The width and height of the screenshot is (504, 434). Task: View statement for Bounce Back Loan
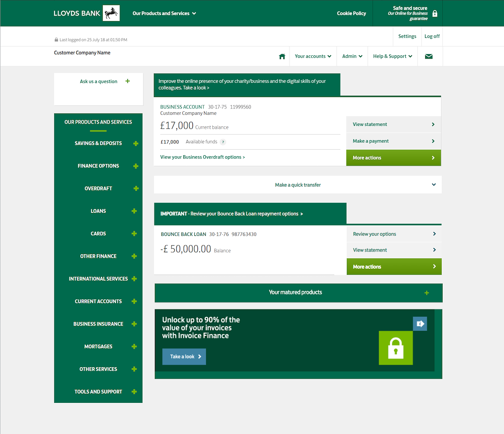[x=394, y=250]
